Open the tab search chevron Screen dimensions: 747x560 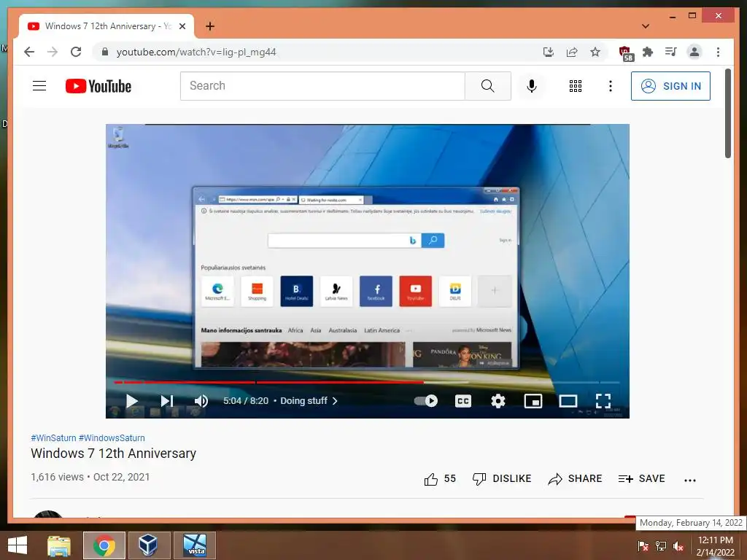click(646, 26)
